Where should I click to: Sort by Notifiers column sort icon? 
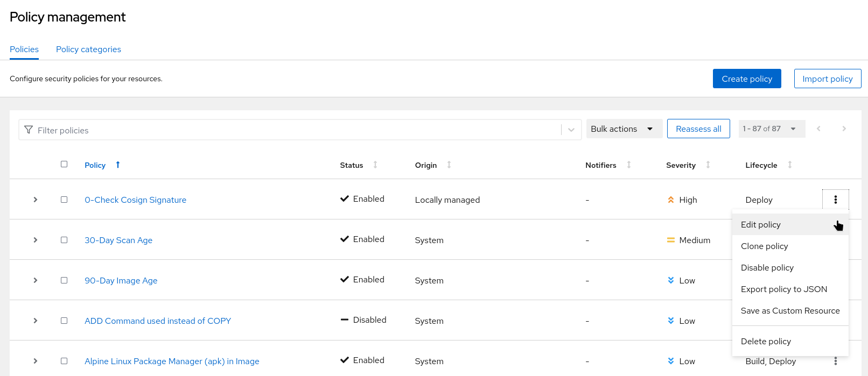(x=628, y=165)
